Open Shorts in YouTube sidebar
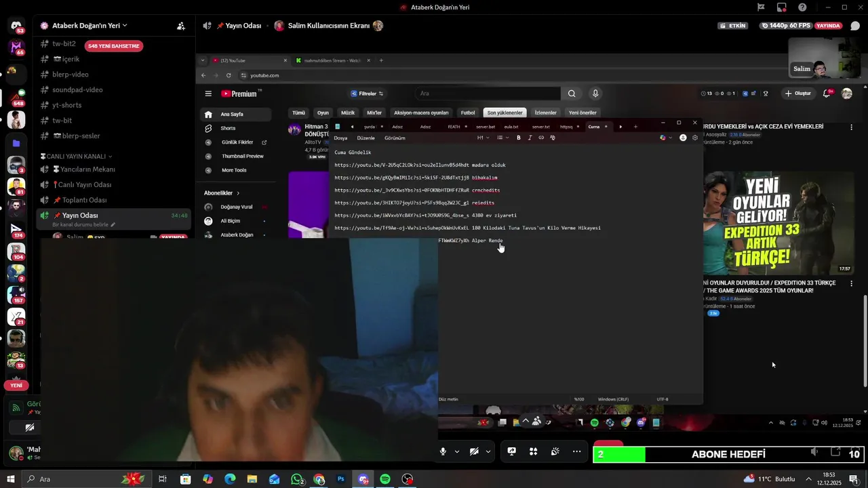The width and height of the screenshot is (868, 488). (x=228, y=128)
